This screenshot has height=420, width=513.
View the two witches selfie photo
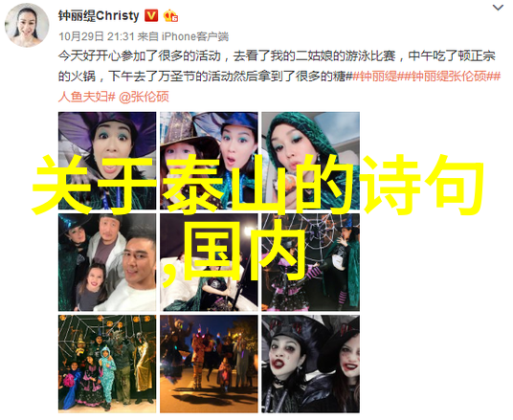[x=209, y=161]
